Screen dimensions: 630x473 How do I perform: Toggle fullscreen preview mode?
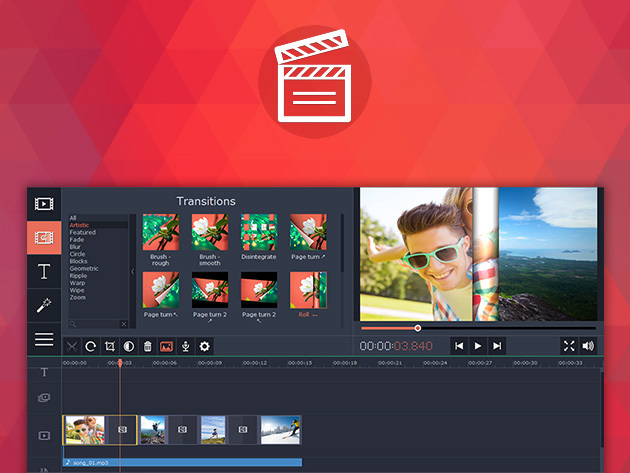pyautogui.click(x=569, y=345)
